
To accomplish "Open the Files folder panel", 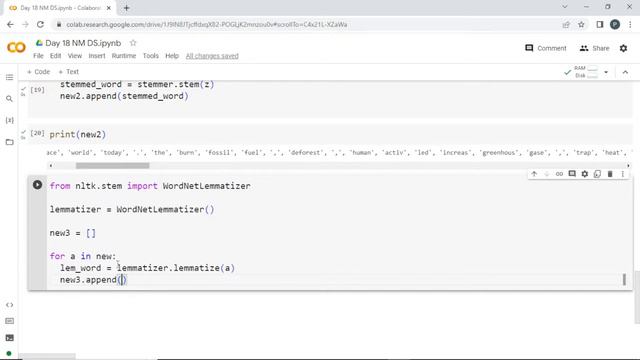I will pyautogui.click(x=9, y=142).
